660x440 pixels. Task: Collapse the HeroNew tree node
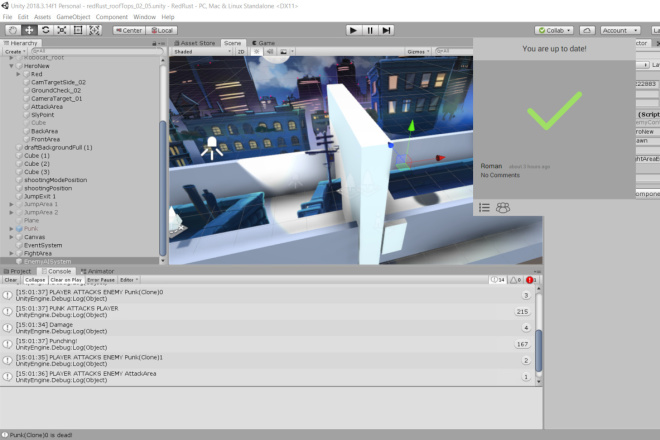point(11,66)
